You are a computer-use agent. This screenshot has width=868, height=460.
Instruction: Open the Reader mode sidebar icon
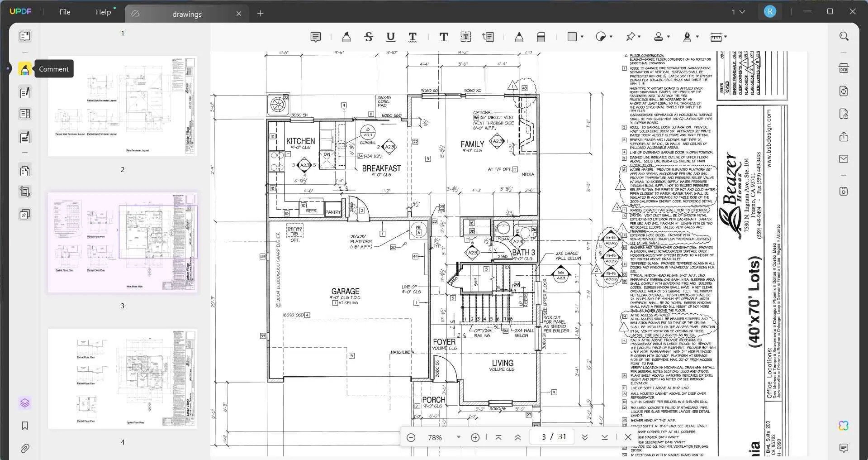[25, 36]
